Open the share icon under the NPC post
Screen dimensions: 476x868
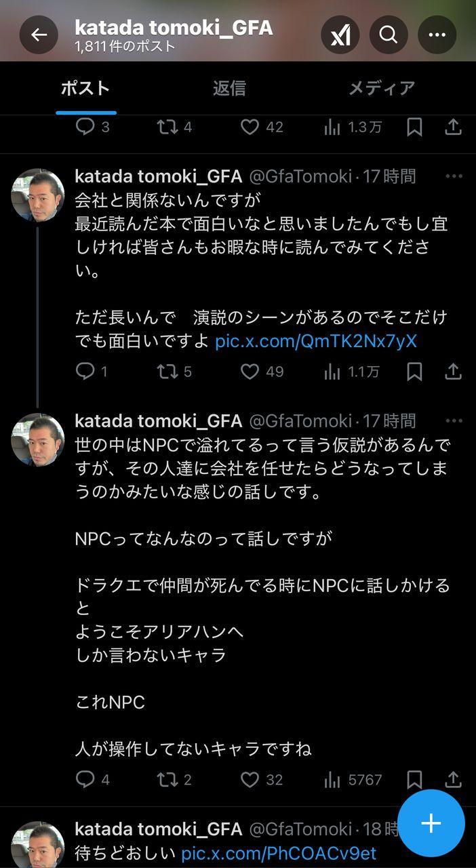(x=454, y=779)
